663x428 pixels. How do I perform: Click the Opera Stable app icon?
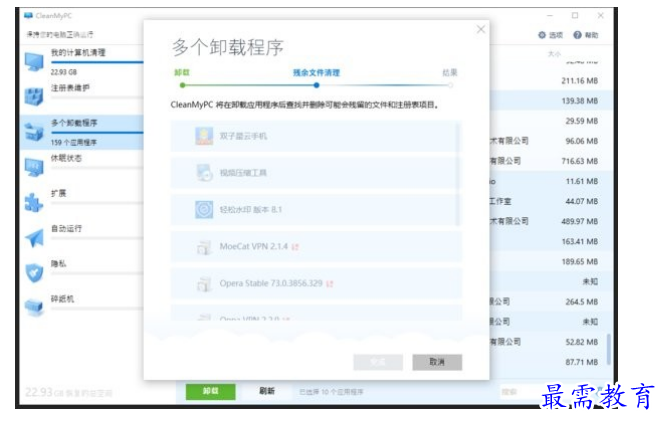204,283
